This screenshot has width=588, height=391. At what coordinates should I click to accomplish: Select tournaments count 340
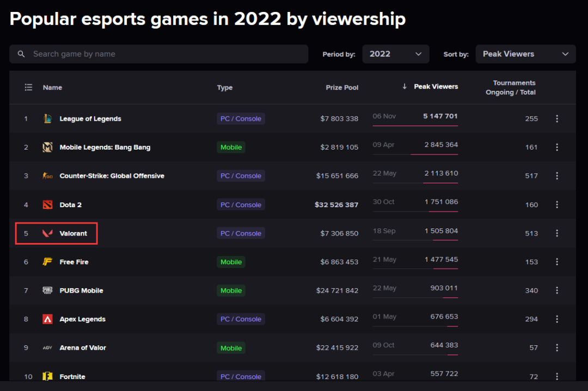click(x=531, y=290)
